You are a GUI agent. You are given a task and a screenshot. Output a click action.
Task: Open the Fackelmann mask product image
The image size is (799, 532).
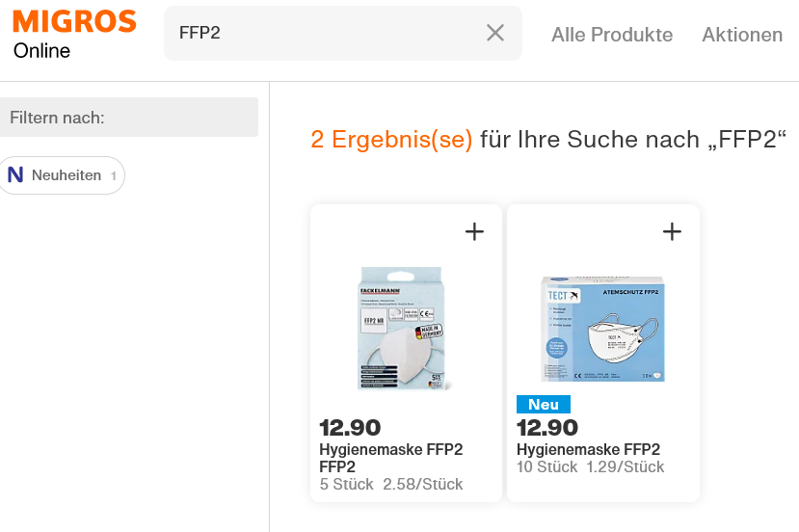406,328
